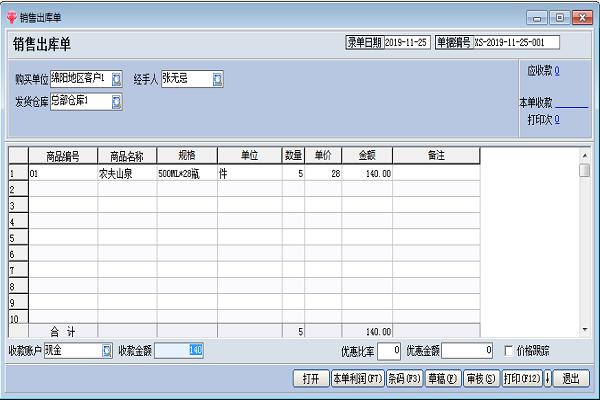Image resolution: width=600 pixels, height=400 pixels.
Task: Close the 销售出库单 window
Action: click(x=582, y=18)
